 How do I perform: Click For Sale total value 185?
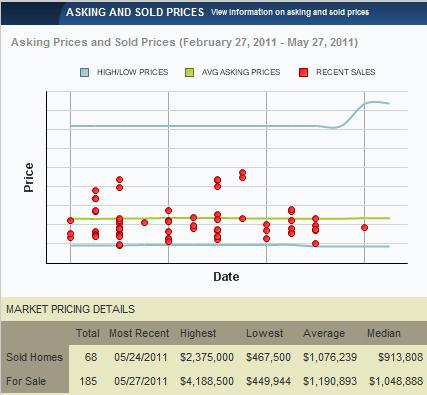pos(88,381)
